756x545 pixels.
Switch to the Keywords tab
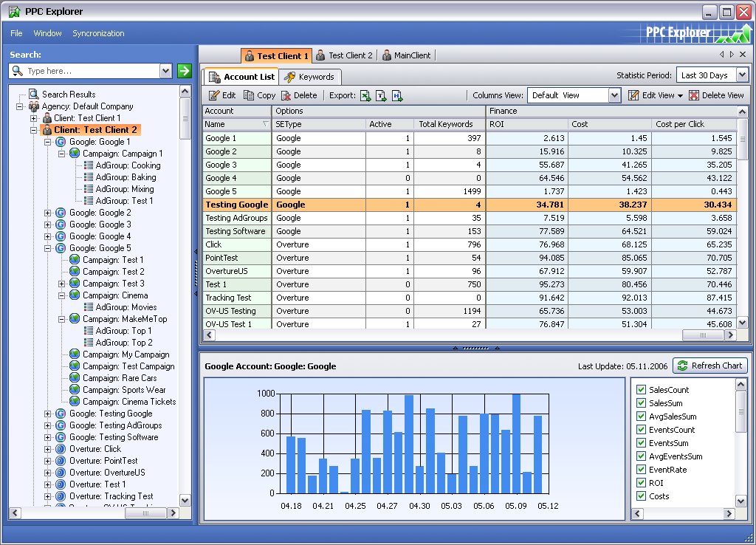pos(309,77)
